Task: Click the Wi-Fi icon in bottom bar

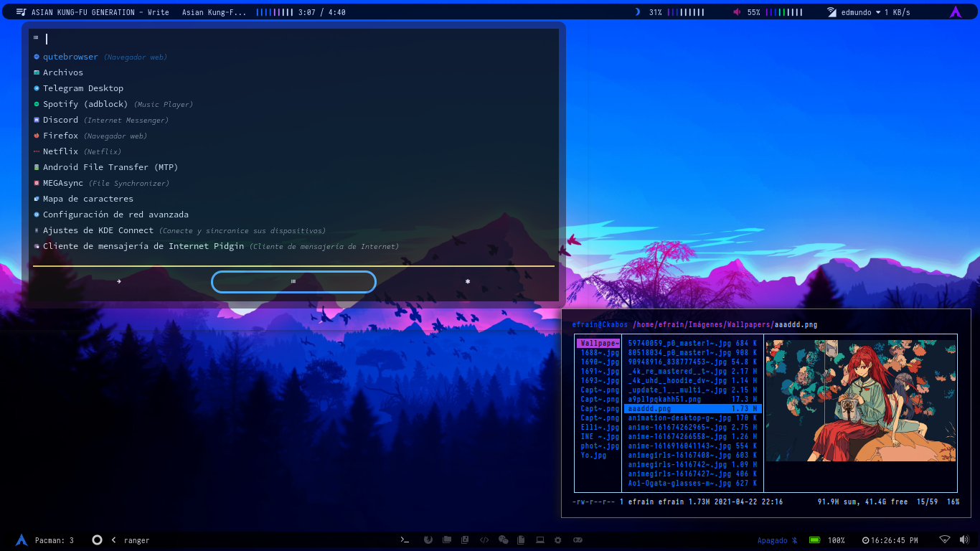Action: [945, 540]
